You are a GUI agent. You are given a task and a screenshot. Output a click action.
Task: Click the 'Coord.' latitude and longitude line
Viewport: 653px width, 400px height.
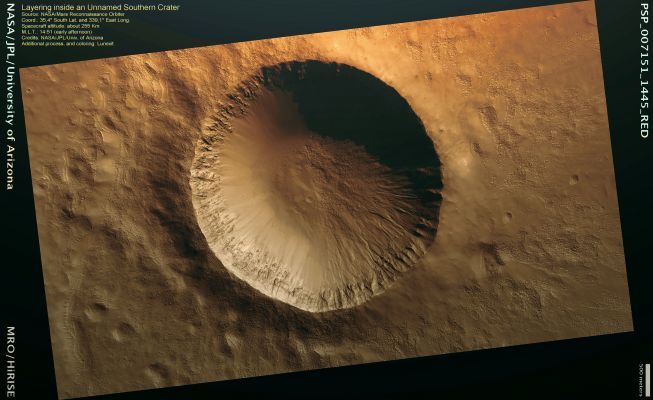[x=75, y=20]
